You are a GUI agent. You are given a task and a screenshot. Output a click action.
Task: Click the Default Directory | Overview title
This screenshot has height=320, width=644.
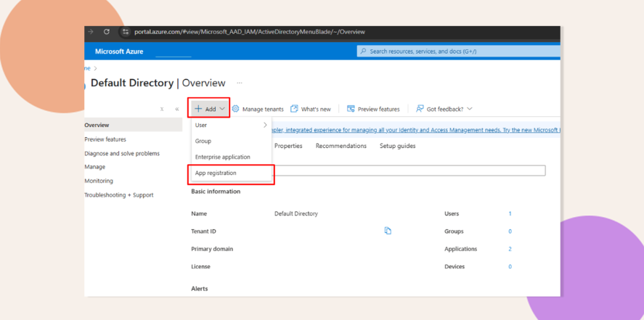pos(158,83)
